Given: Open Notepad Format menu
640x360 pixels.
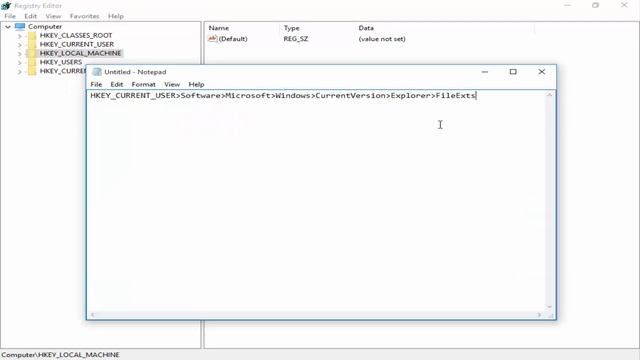Looking at the screenshot, I should click(x=143, y=84).
